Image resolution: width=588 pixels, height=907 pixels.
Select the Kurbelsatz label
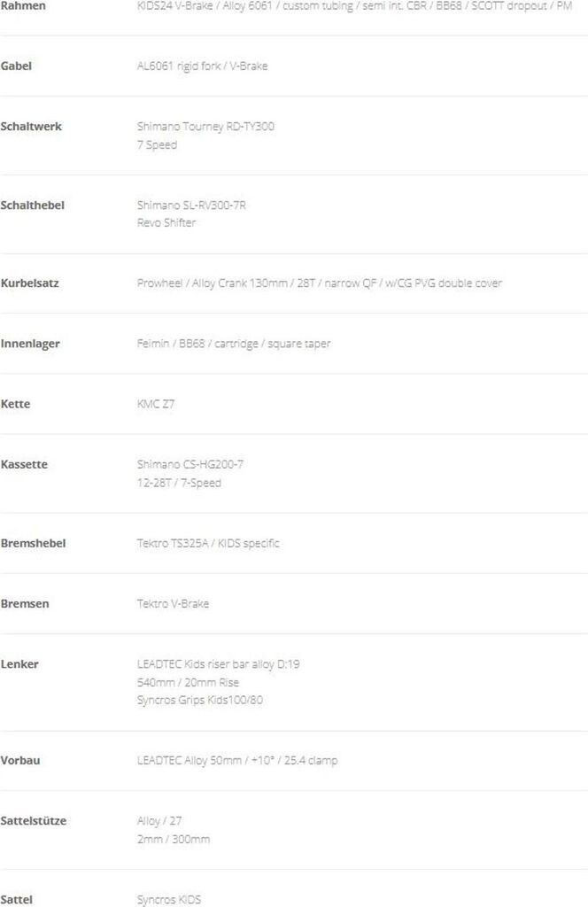tap(30, 283)
